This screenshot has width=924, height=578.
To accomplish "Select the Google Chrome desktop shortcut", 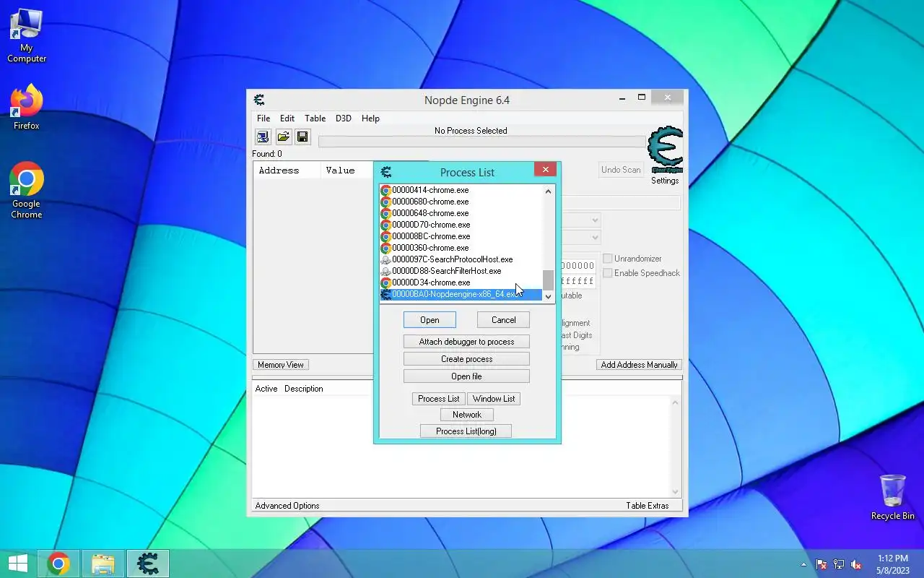I will click(x=27, y=190).
